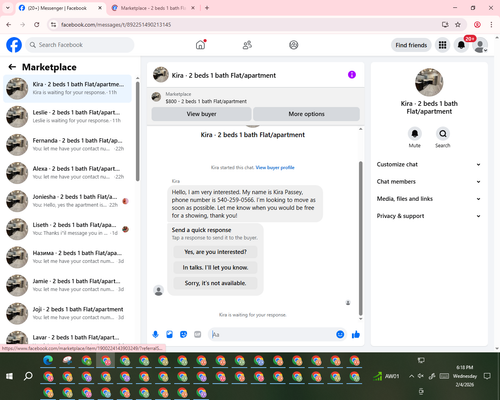Open the $800 Marketplace listing banner
Screen dimensions: 500x400
[x=255, y=98]
